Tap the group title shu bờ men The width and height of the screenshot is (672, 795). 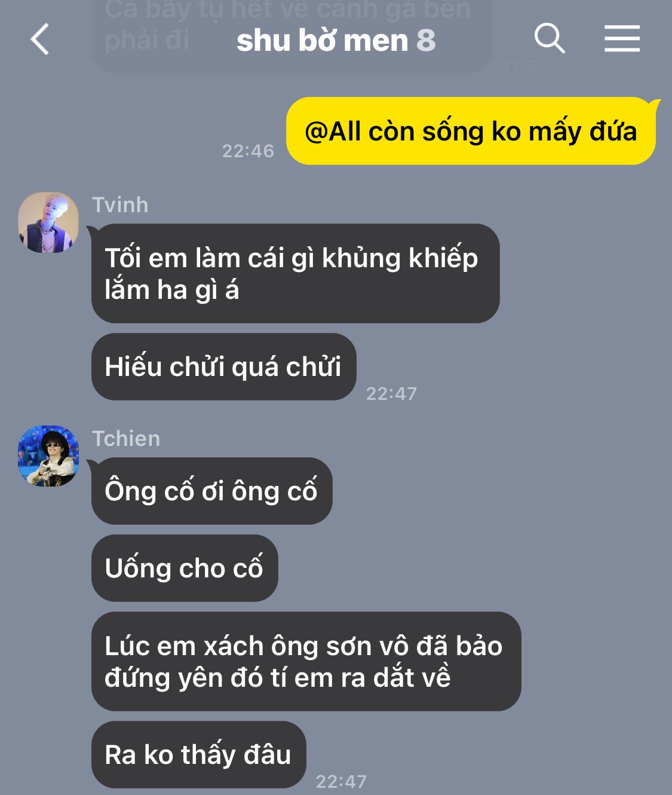click(322, 41)
